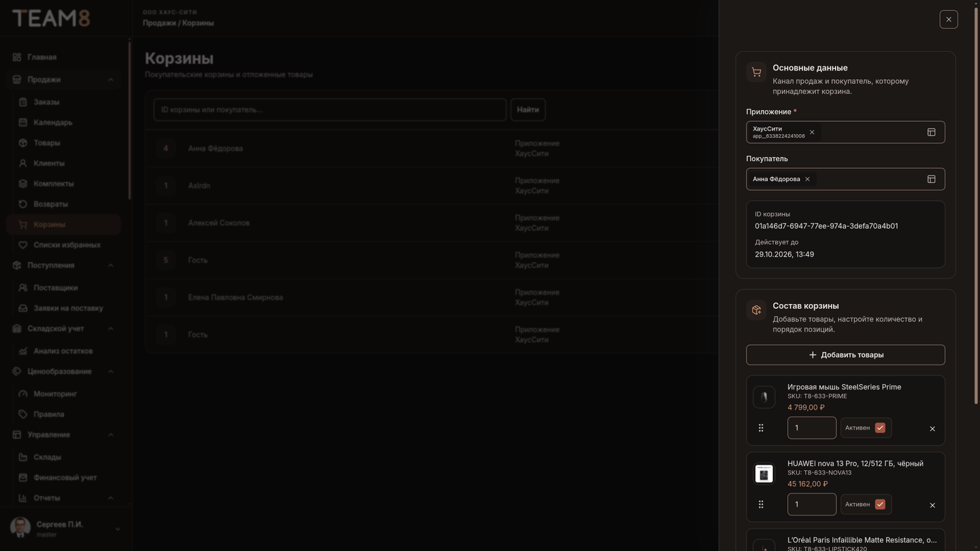This screenshot has height=551, width=980.
Task: Collapse the Управление sidebar section
Action: (x=110, y=435)
